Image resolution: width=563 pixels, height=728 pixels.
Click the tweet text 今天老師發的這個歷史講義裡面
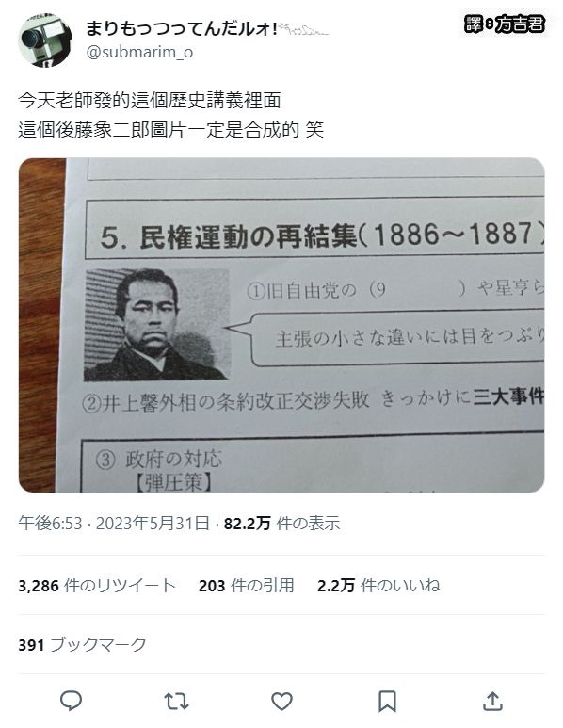click(x=150, y=100)
